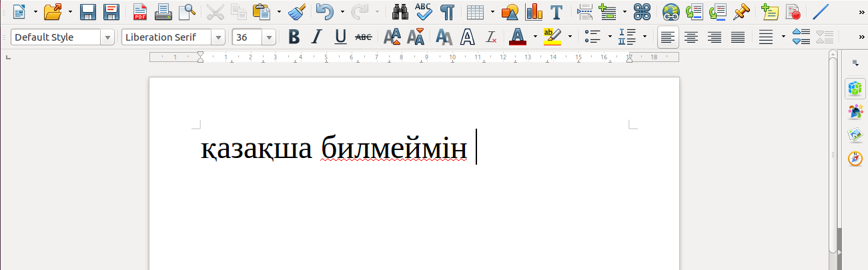Click the Find & Replace binoculars icon
The image size is (868, 270).
tap(400, 11)
